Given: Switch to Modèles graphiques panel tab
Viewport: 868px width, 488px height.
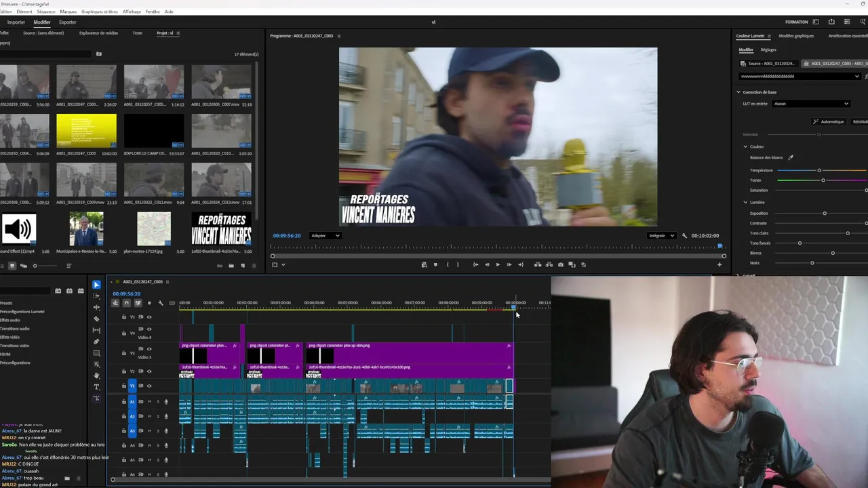Looking at the screenshot, I should click(796, 36).
